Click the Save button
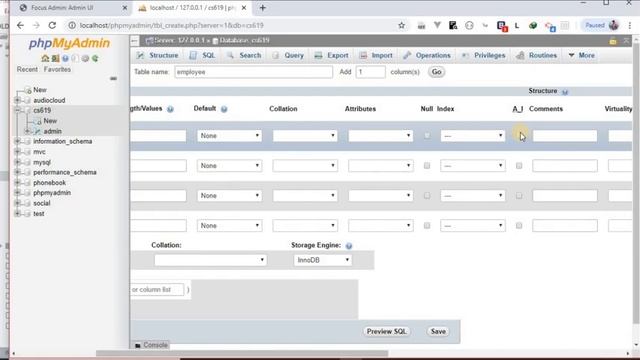640x360 pixels. 438,331
